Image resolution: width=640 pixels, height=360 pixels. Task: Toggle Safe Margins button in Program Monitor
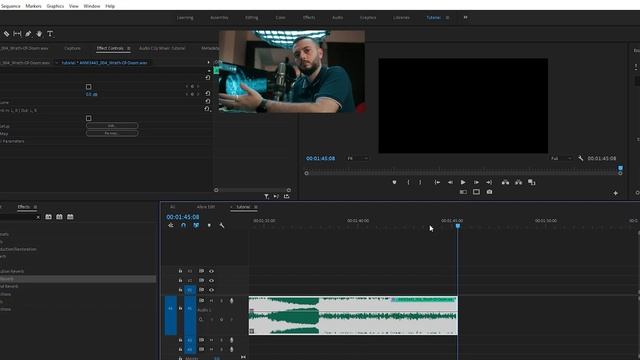pos(476,192)
